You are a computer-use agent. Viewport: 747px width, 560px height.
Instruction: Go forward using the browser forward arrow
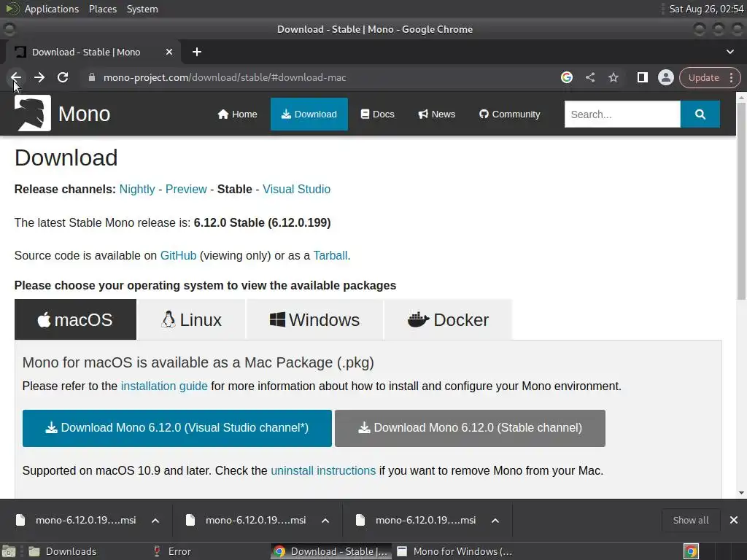click(39, 77)
